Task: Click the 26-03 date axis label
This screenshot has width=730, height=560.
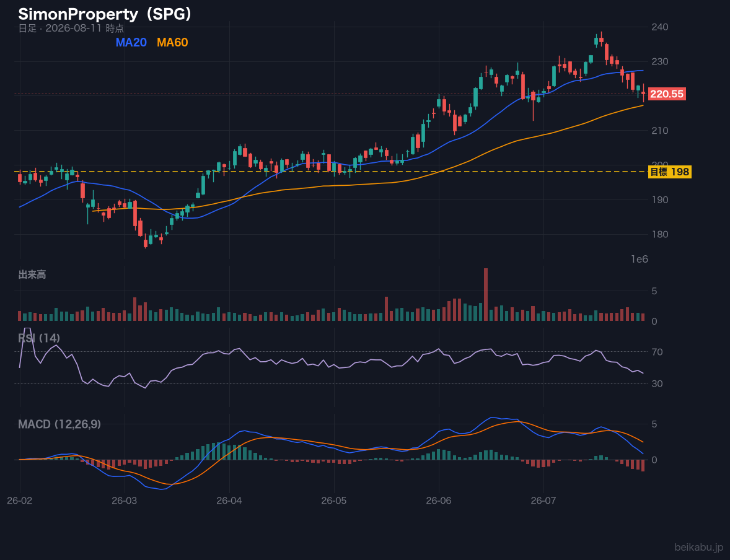Action: click(x=125, y=501)
